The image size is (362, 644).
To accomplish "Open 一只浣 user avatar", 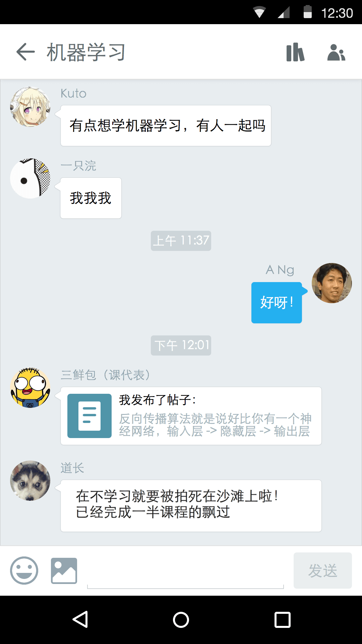I will (x=30, y=178).
